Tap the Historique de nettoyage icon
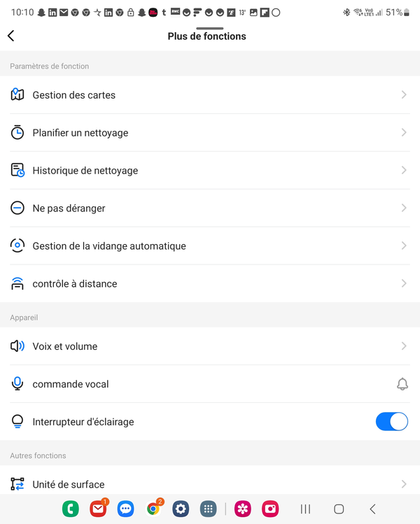Image resolution: width=420 pixels, height=524 pixels. (x=17, y=170)
